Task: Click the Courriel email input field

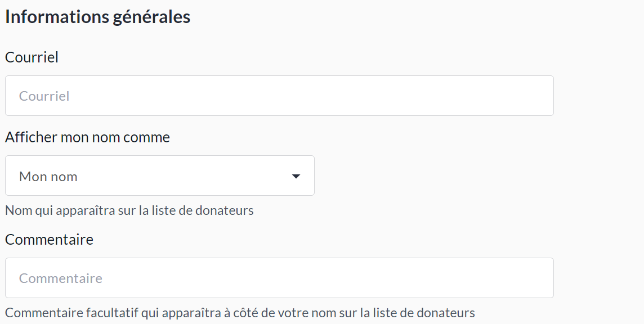Action: coord(279,96)
